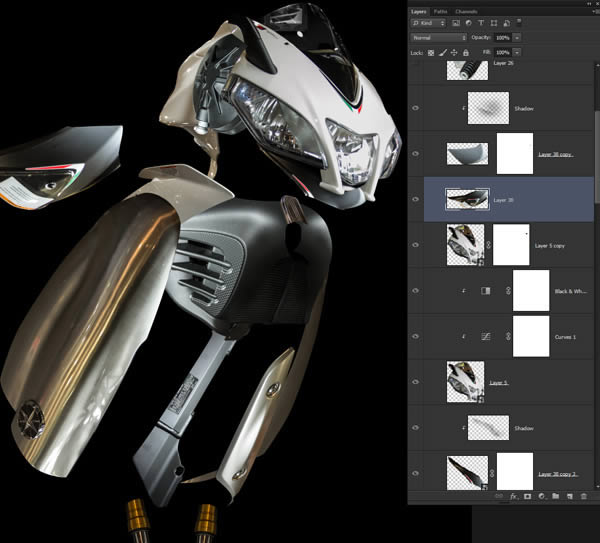This screenshot has height=543, width=600.
Task: Click the link layers icon in panel footer
Action: click(499, 496)
